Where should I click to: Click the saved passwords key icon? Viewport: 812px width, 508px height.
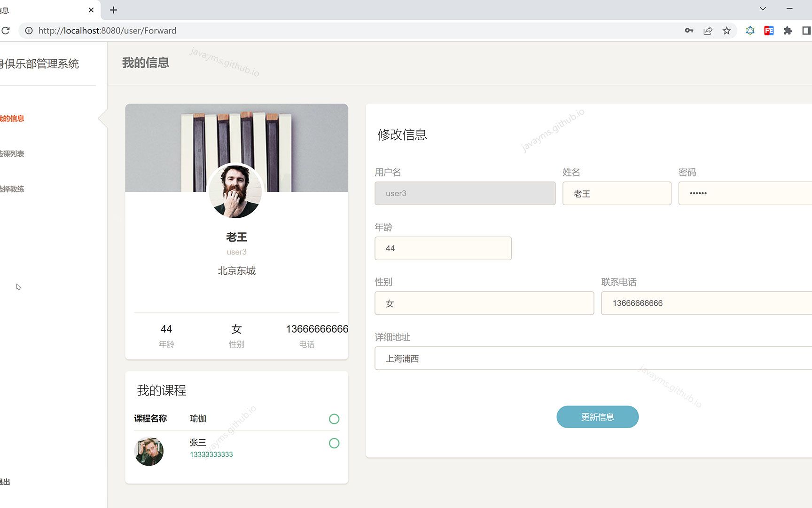(x=689, y=31)
